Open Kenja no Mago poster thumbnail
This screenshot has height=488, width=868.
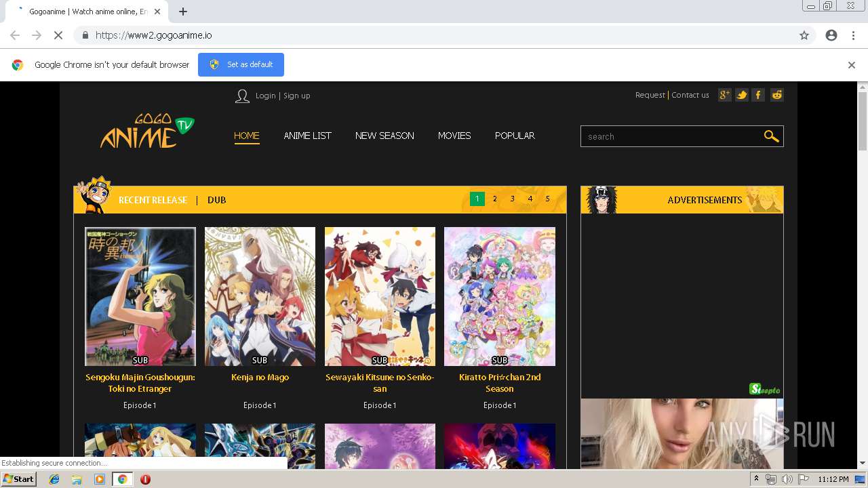(x=260, y=296)
